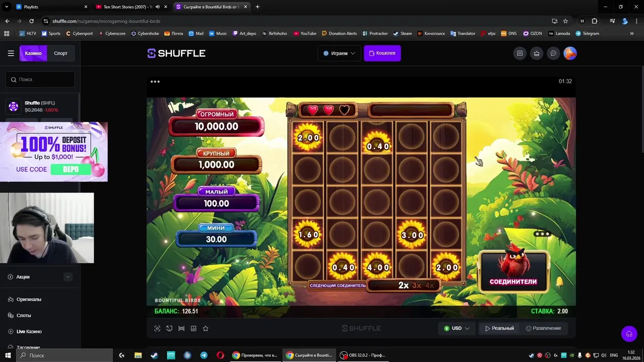Click three-dot menu above red bird

[x=542, y=234]
